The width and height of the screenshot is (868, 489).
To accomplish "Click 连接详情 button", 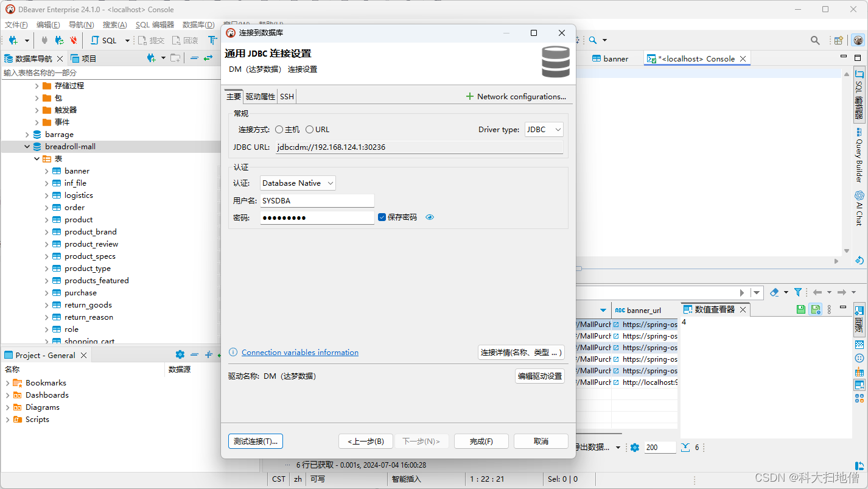I will coord(521,353).
